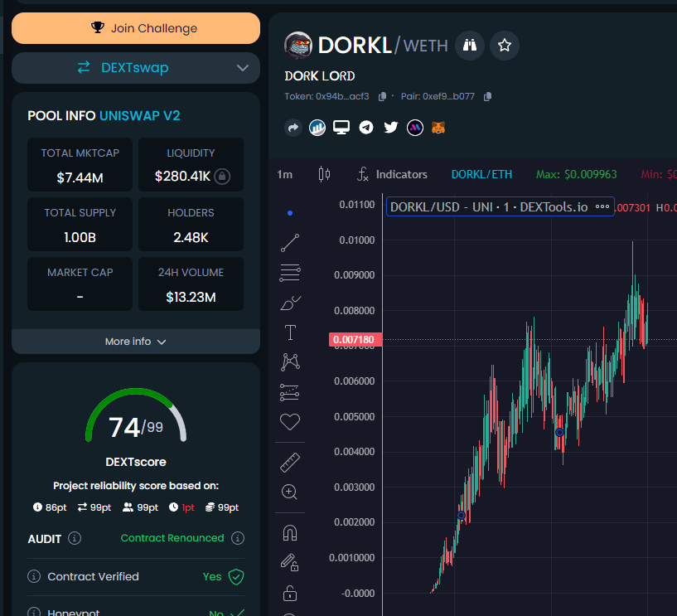This screenshot has width=677, height=616.
Task: Click the UNISWAP V2 pool link
Action: (140, 116)
